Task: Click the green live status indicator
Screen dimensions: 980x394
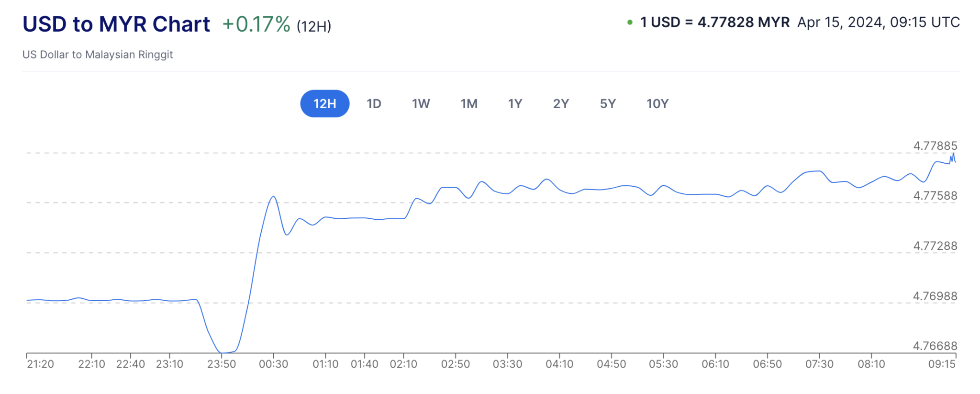Action: pos(630,22)
